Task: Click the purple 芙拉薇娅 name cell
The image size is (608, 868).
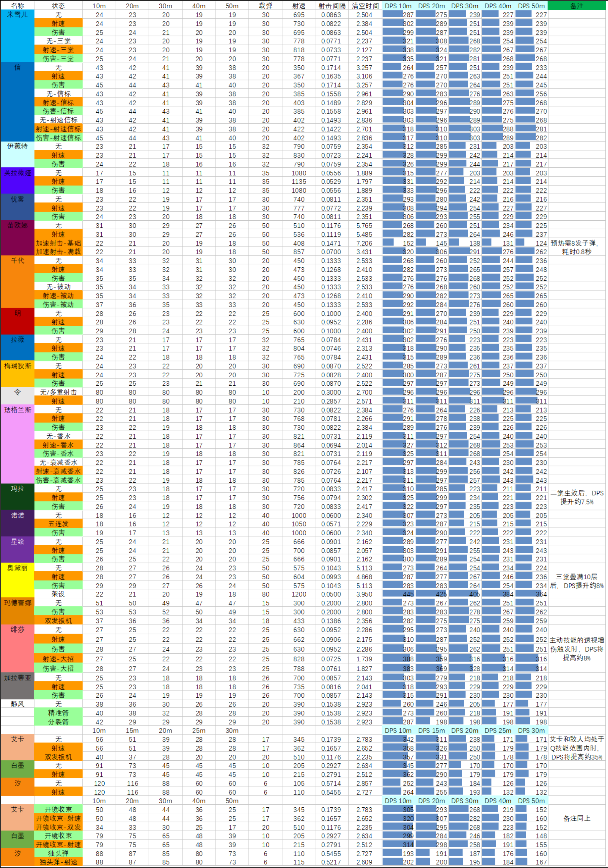Action: [17, 181]
